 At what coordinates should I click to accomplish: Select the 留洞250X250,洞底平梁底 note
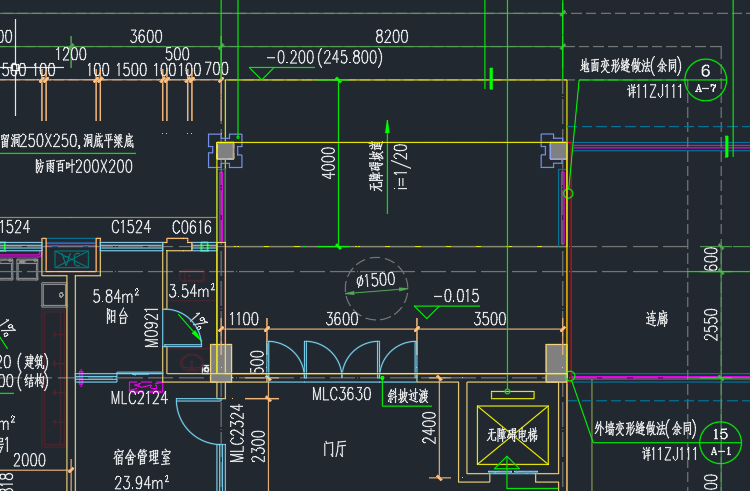pos(67,141)
